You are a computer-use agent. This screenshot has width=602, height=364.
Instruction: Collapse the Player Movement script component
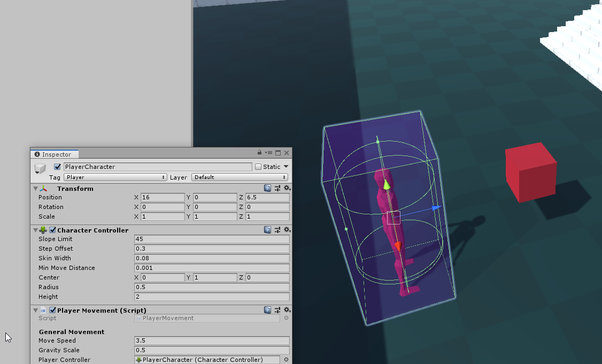click(35, 310)
